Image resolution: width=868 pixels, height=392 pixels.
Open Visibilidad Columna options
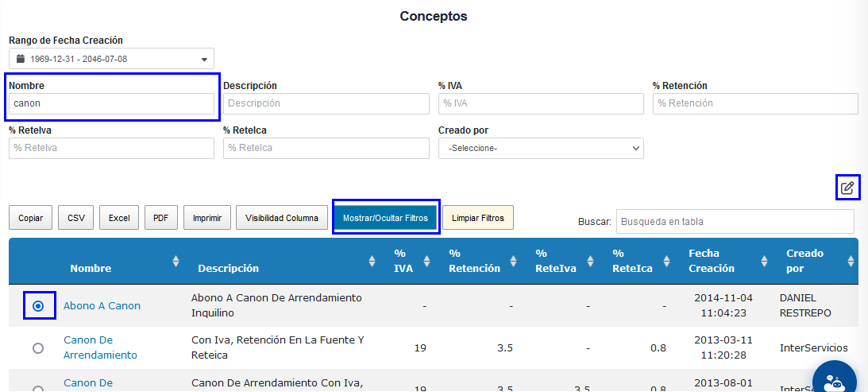click(x=282, y=218)
